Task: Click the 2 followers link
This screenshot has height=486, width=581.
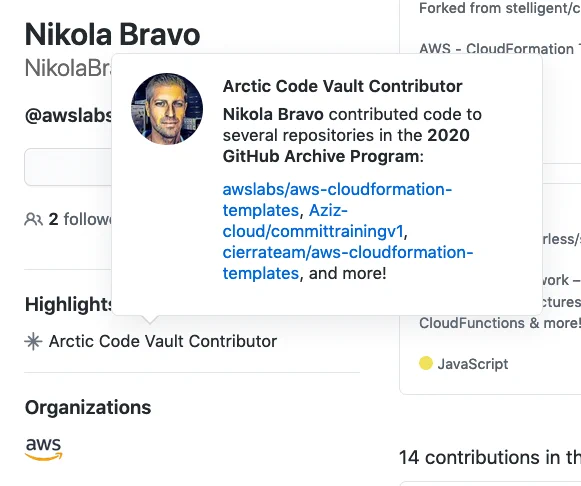Action: coord(80,219)
